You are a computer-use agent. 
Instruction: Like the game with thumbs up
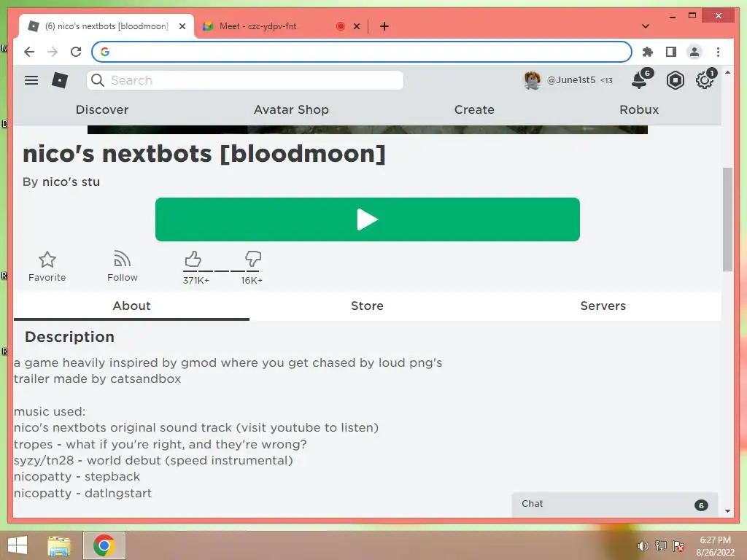(193, 260)
